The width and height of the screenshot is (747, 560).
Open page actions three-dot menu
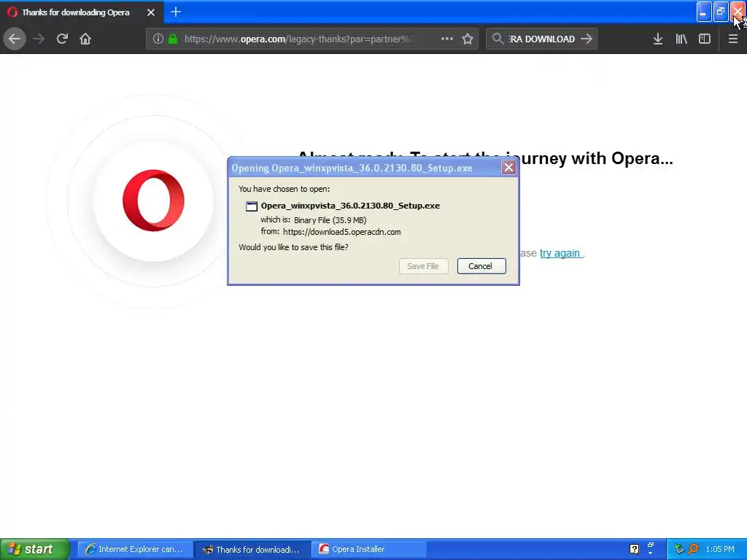447,39
